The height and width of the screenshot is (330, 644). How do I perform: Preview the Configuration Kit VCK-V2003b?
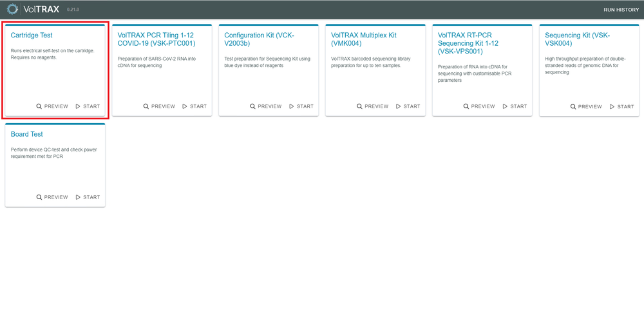[266, 106]
